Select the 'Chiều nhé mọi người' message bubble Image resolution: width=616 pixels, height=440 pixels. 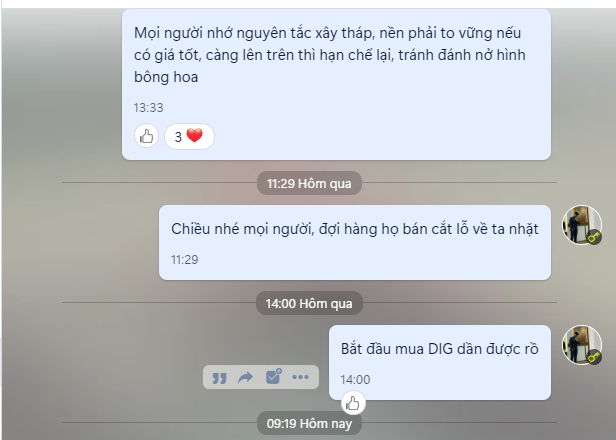click(355, 242)
